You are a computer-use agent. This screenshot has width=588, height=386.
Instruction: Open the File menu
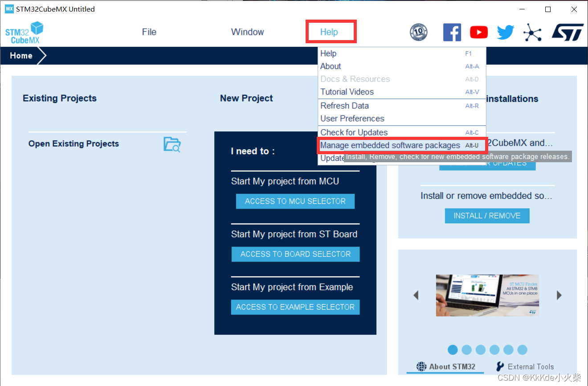149,32
